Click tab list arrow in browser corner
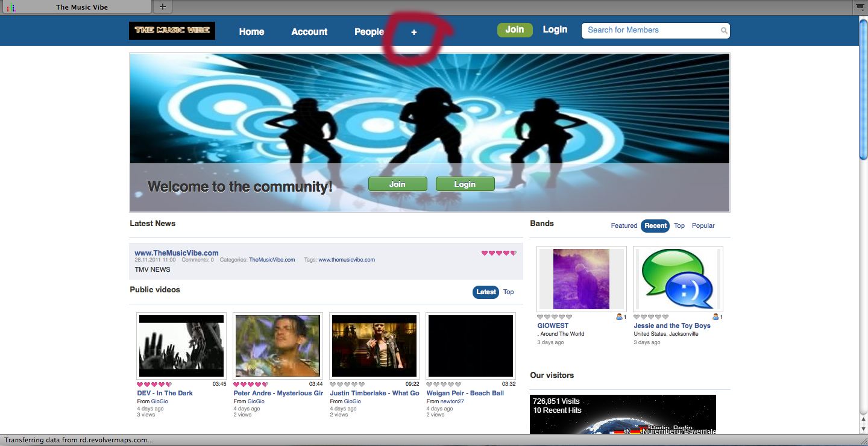 pos(861,7)
